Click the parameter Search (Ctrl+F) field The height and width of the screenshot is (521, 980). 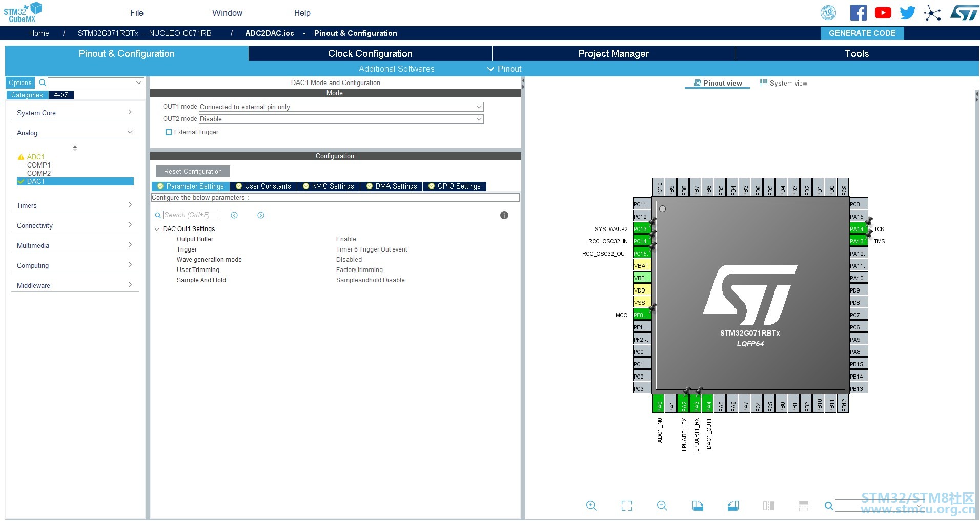[x=192, y=215]
